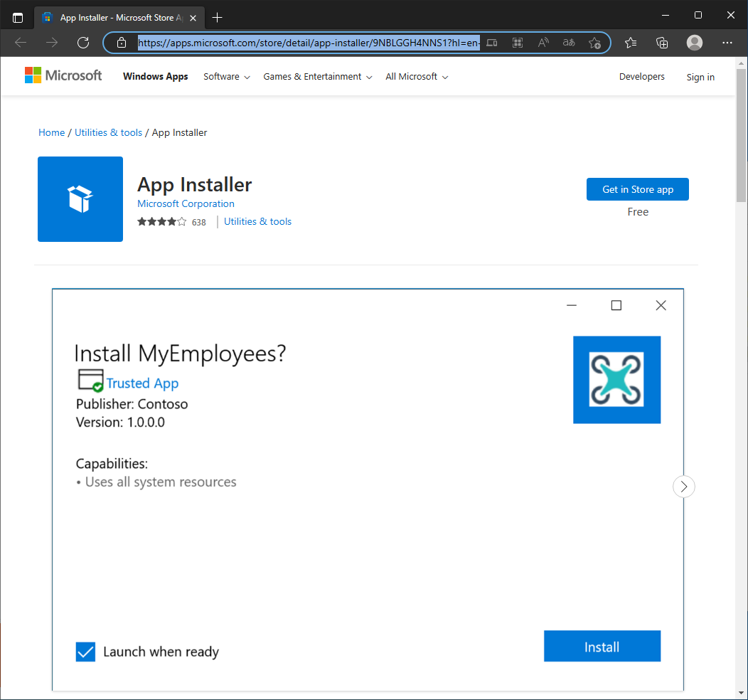Viewport: 748px width, 700px height.
Task: Click the page vertical scrollbar thumb
Action: pos(741,135)
